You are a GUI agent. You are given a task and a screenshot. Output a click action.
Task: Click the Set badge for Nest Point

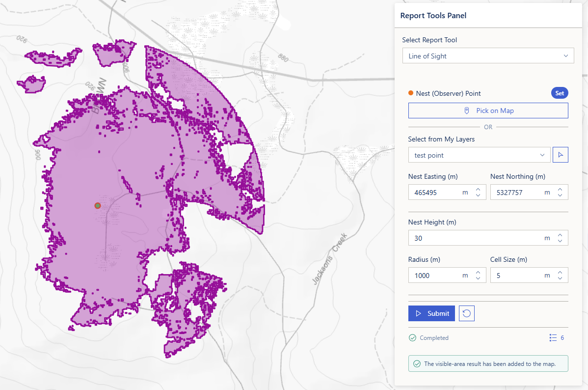click(x=560, y=93)
